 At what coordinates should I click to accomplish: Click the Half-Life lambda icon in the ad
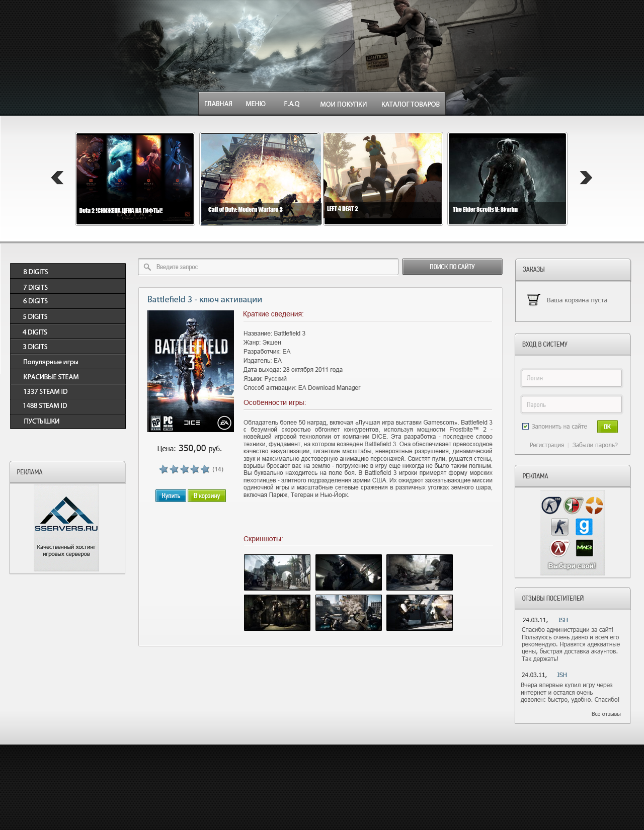click(x=559, y=548)
